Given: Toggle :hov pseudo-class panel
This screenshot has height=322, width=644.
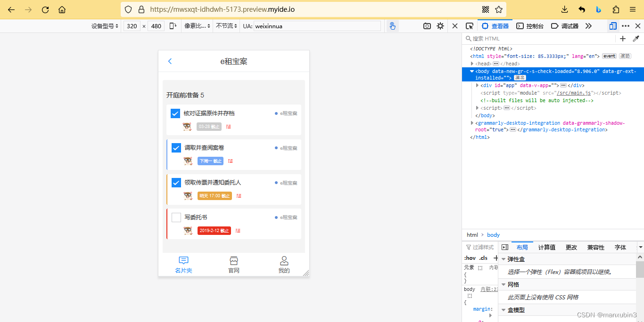Looking at the screenshot, I should (470, 258).
